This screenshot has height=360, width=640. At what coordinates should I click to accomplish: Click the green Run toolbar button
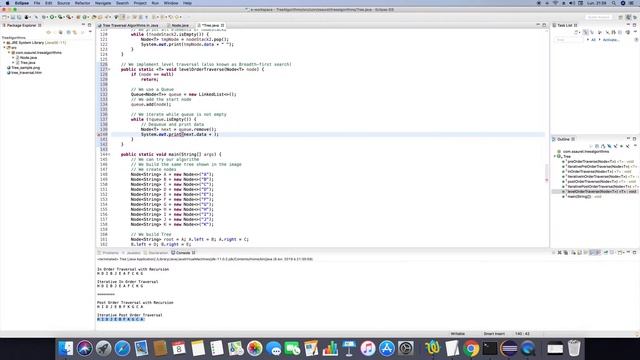coord(52,17)
